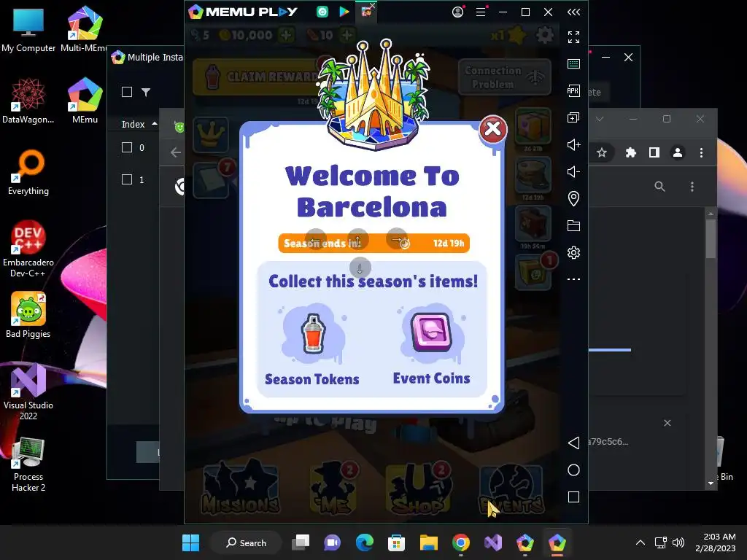Open the MEmu account profile icon
The image size is (747, 560).
pyautogui.click(x=458, y=12)
